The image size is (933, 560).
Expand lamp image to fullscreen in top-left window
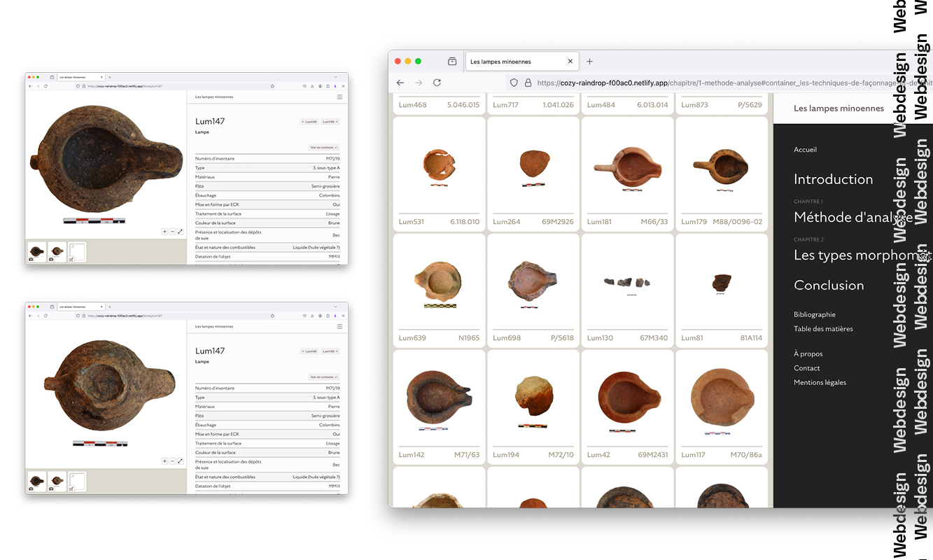click(x=180, y=232)
